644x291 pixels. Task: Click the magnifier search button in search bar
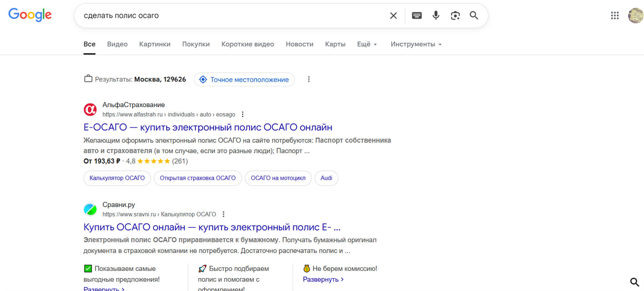(474, 15)
